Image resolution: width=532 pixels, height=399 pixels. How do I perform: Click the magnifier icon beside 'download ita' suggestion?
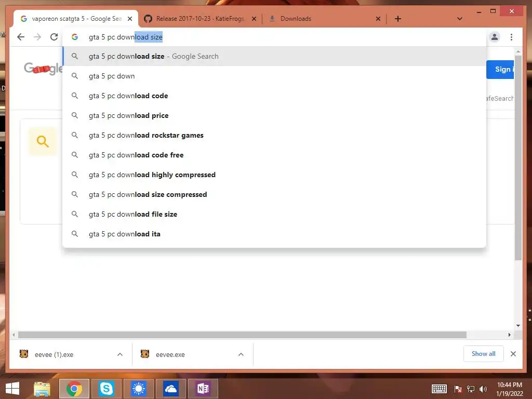(x=75, y=234)
